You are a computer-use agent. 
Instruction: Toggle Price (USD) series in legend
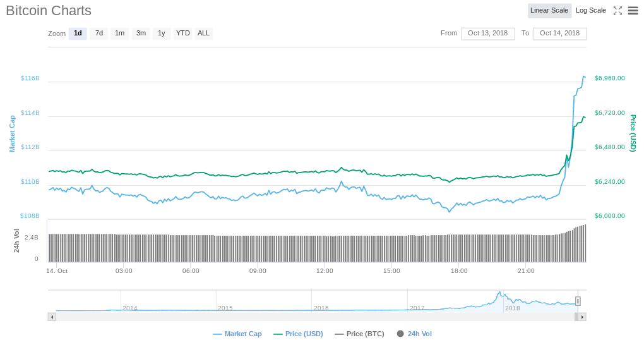pyautogui.click(x=298, y=334)
